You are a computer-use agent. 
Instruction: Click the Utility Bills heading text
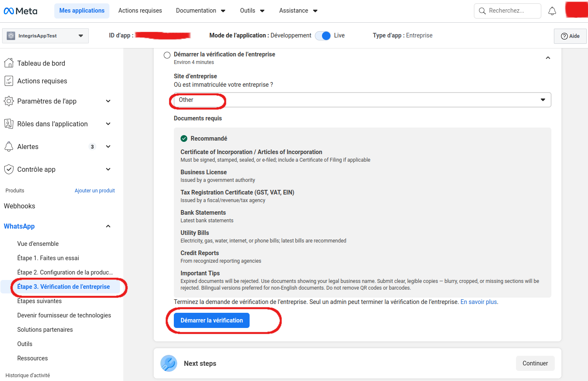pos(195,233)
